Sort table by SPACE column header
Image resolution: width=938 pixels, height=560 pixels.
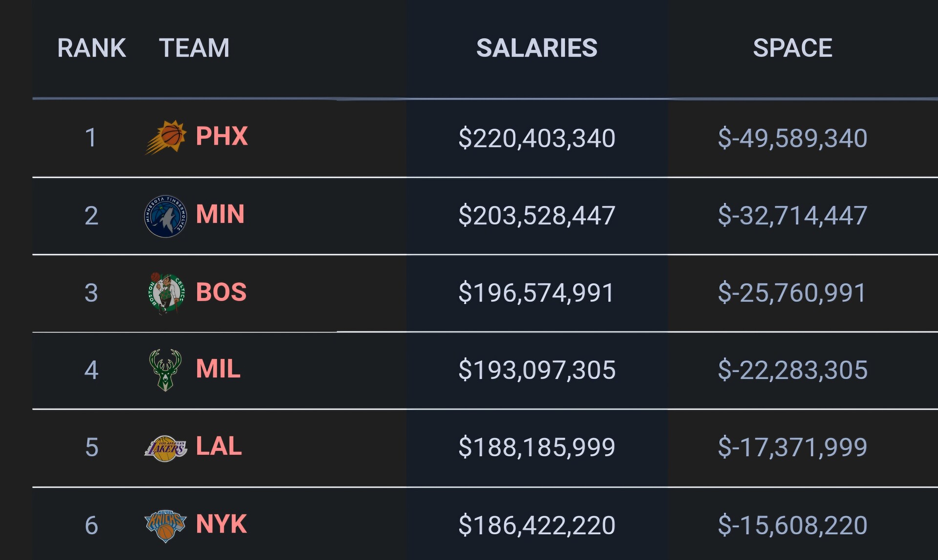coord(792,48)
